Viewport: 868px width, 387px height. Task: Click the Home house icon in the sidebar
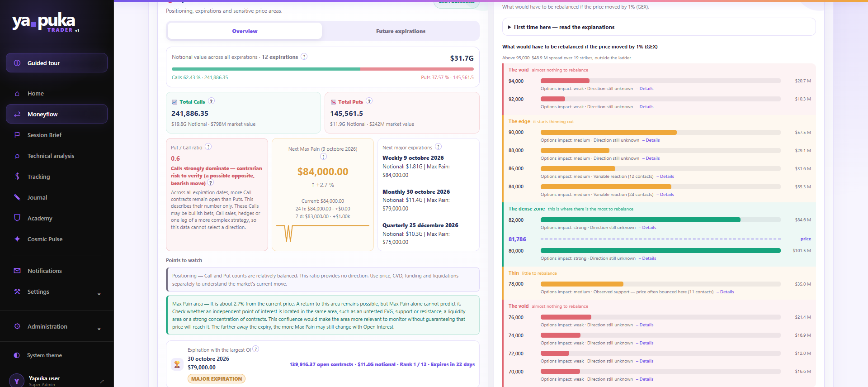tap(17, 94)
